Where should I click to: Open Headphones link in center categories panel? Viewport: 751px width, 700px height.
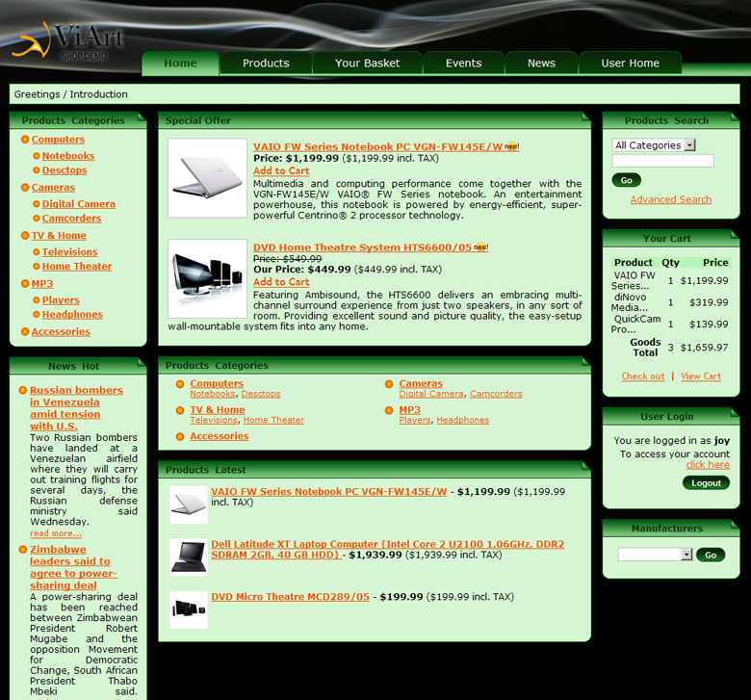(x=463, y=420)
